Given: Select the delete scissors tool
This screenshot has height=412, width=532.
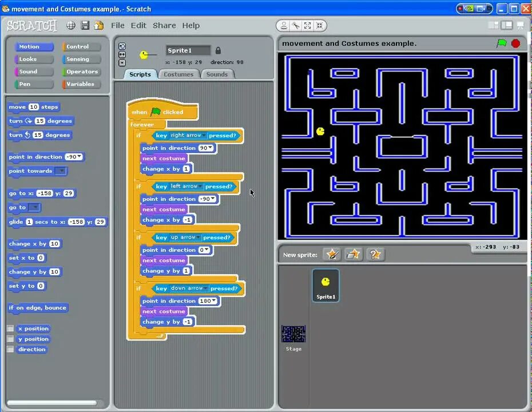Looking at the screenshot, I should point(296,25).
